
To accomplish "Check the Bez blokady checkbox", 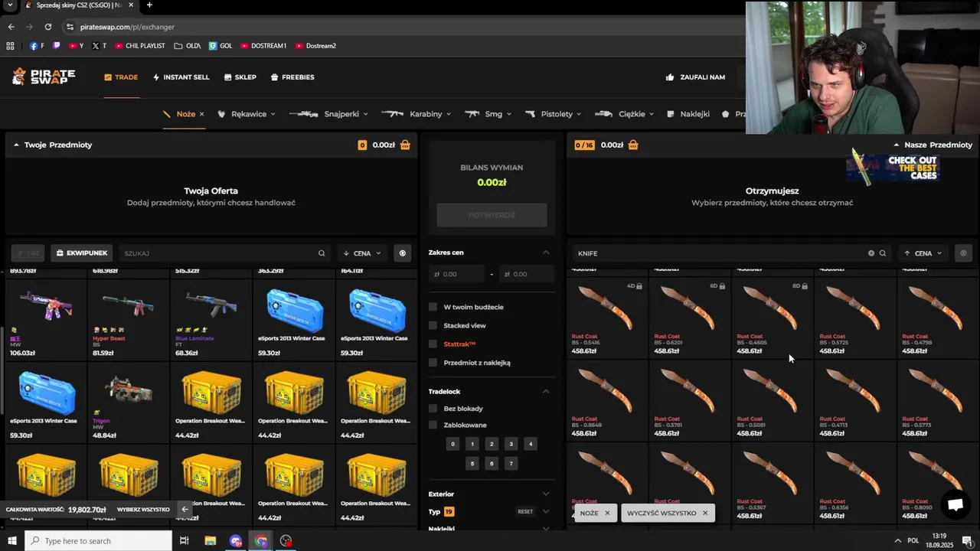I will click(433, 409).
